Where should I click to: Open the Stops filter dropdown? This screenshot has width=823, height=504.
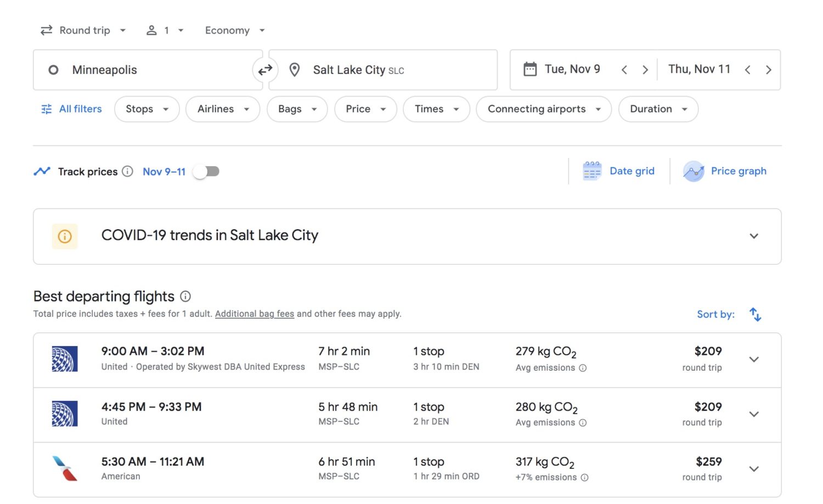click(146, 109)
